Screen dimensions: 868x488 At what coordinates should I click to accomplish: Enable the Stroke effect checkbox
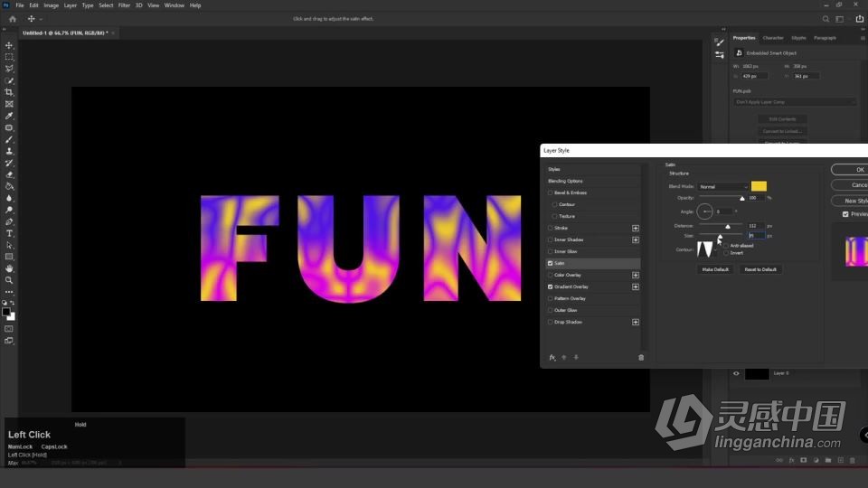pos(551,228)
